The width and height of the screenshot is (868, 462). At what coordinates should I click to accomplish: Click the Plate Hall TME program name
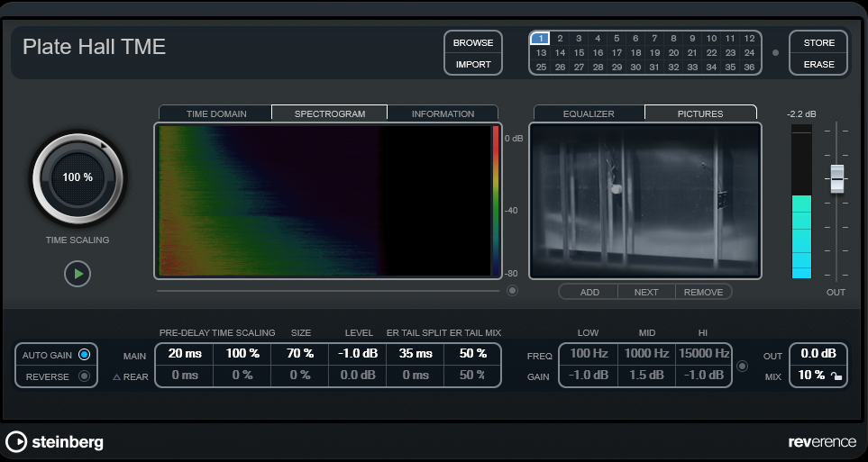point(94,47)
